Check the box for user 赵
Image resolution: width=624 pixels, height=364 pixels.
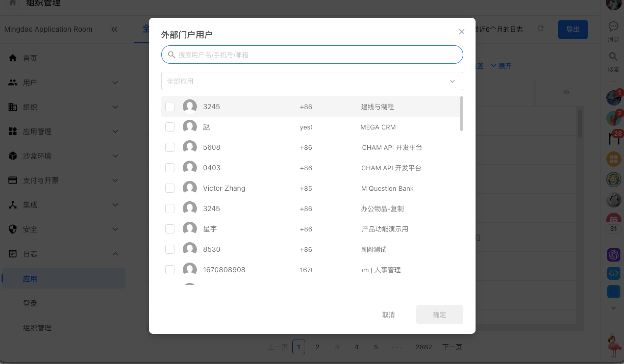click(x=170, y=127)
